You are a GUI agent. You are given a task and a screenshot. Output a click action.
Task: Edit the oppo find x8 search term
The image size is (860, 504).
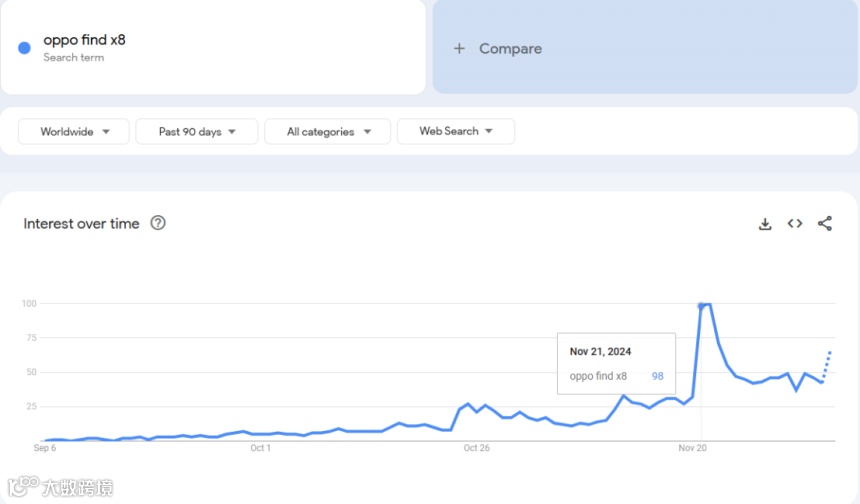coord(85,41)
